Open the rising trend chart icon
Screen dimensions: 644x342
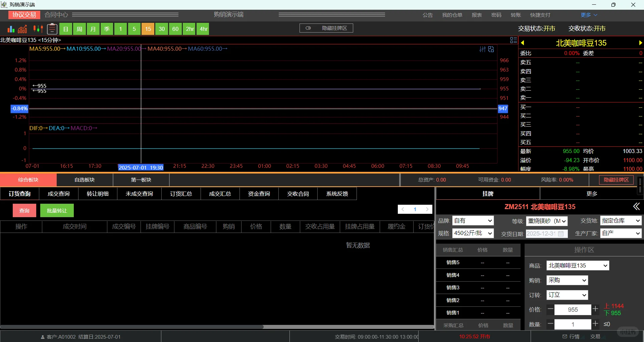[22, 29]
